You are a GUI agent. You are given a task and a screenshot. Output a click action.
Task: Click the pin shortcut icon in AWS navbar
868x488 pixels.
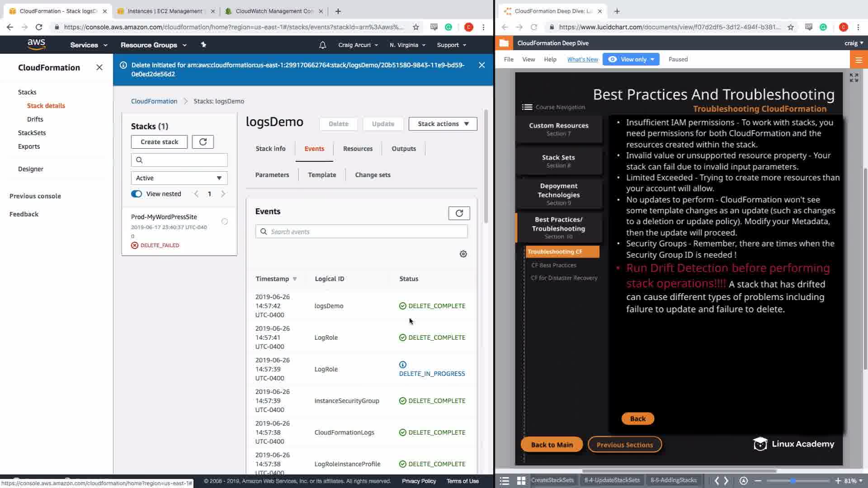point(203,45)
